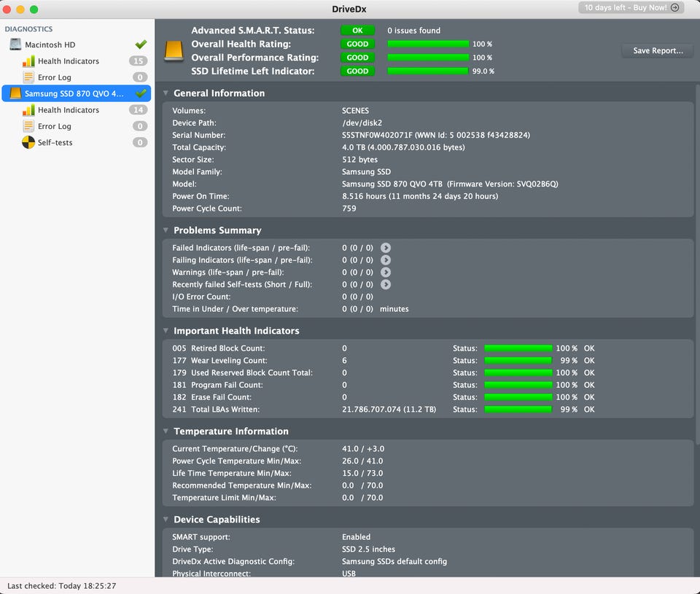
Task: Click the DriveDx window title
Action: 349,9
